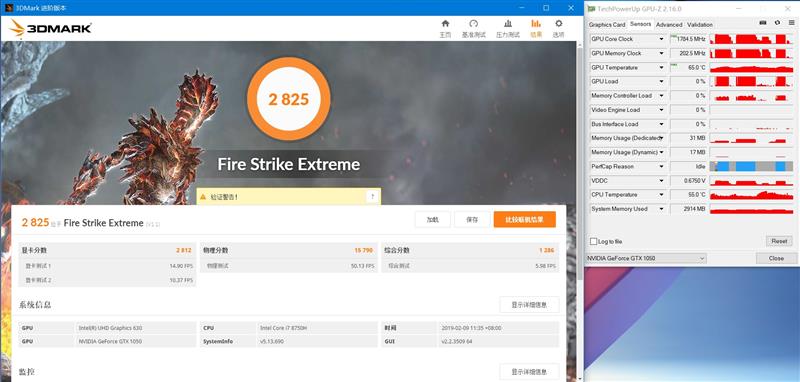Show details for 监控 monitoring section
The height and width of the screenshot is (382, 800).
pos(529,372)
